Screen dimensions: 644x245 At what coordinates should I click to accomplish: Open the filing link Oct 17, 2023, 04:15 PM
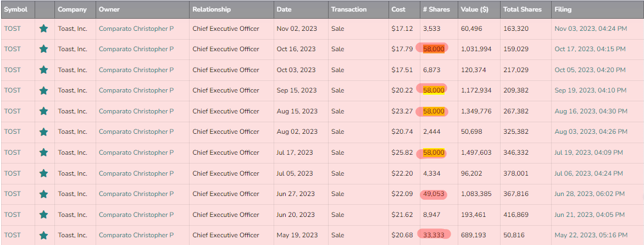tap(590, 49)
